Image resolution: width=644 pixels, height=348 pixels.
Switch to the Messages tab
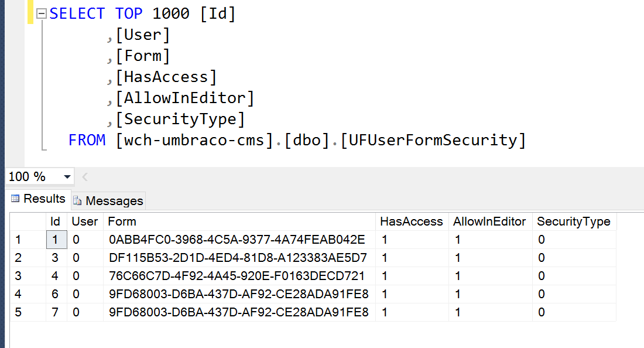108,201
